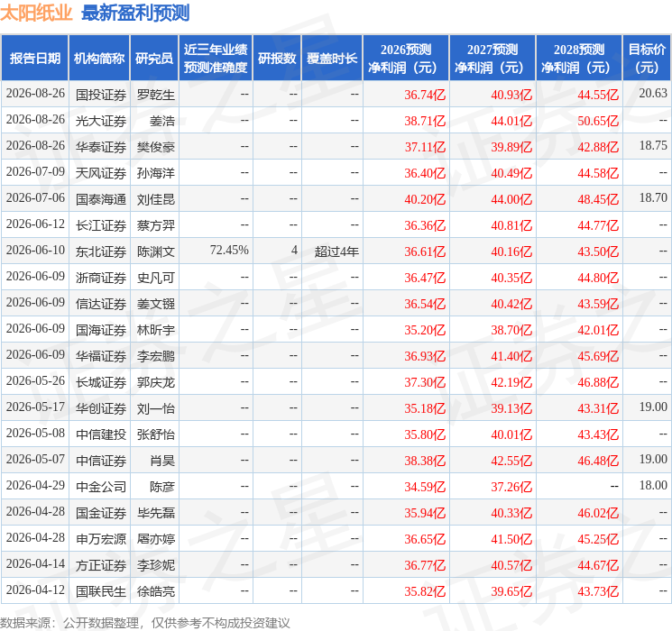Click the 超过4年 coverage cell
672x631 pixels.
tap(336, 251)
